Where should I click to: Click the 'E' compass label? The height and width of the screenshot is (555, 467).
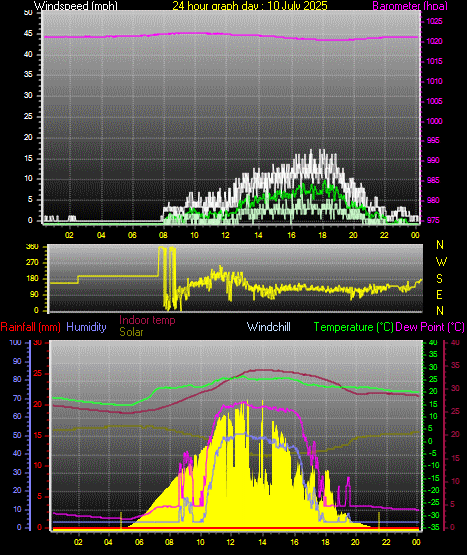(439, 294)
